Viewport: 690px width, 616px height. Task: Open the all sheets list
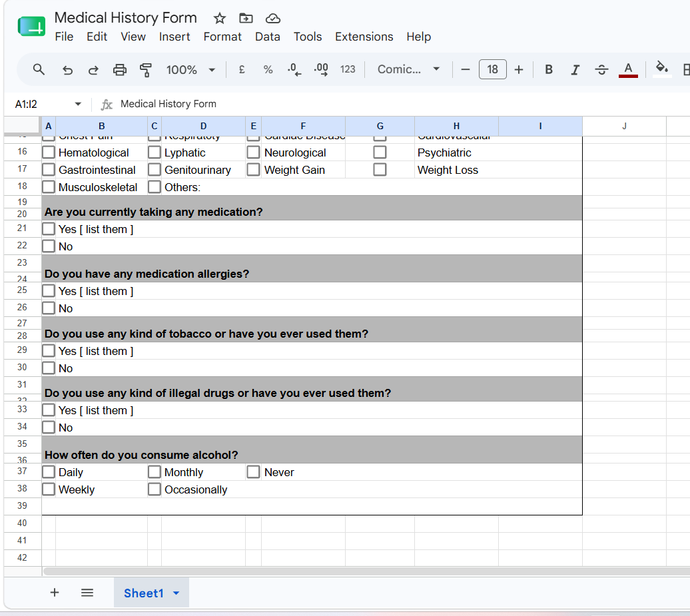pyautogui.click(x=87, y=593)
